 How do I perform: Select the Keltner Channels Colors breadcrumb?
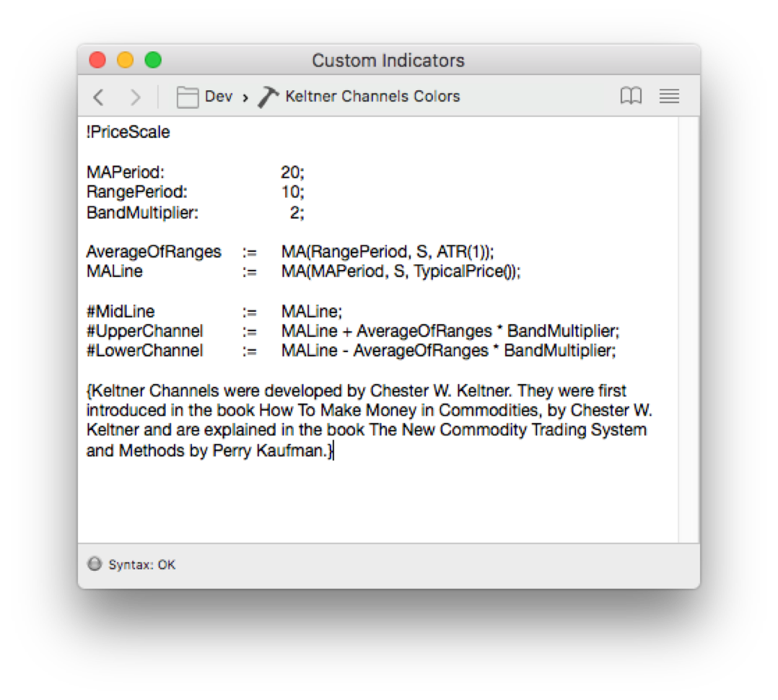372,97
